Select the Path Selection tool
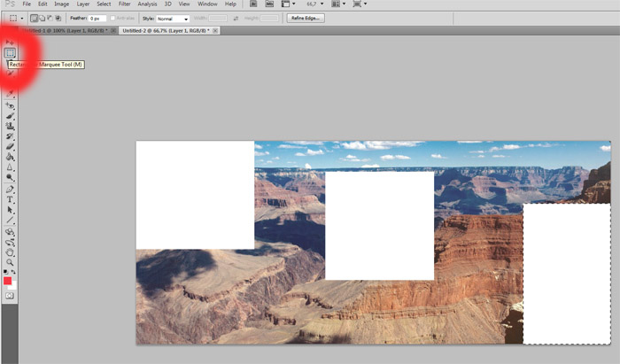Screen dimensions: 620x364 point(10,210)
